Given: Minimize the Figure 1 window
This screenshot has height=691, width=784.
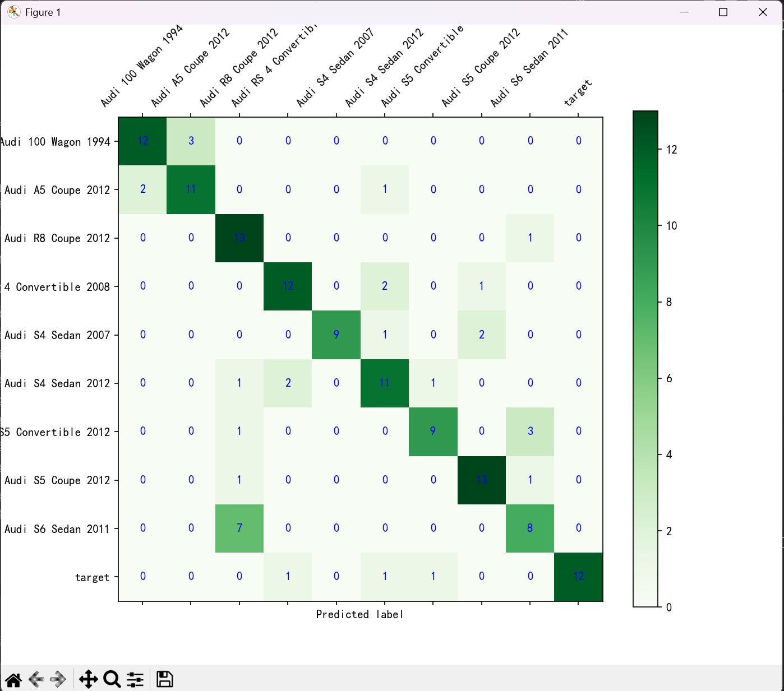Looking at the screenshot, I should pyautogui.click(x=684, y=12).
